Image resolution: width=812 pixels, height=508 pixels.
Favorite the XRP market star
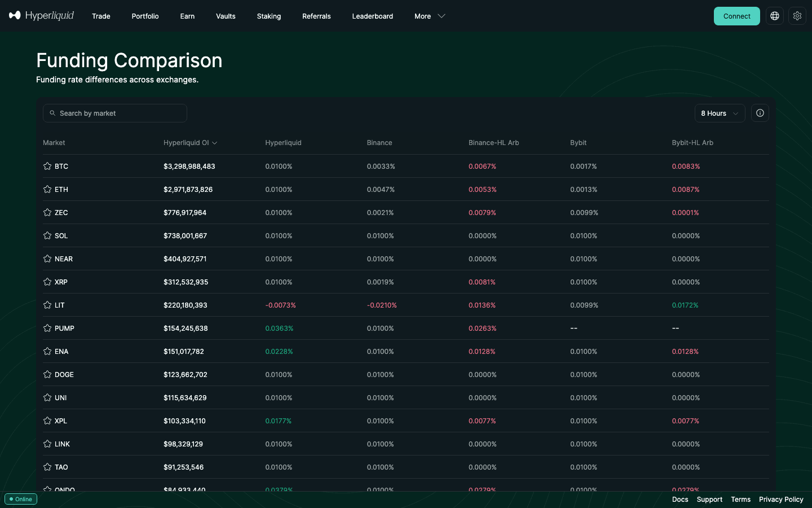click(x=47, y=282)
